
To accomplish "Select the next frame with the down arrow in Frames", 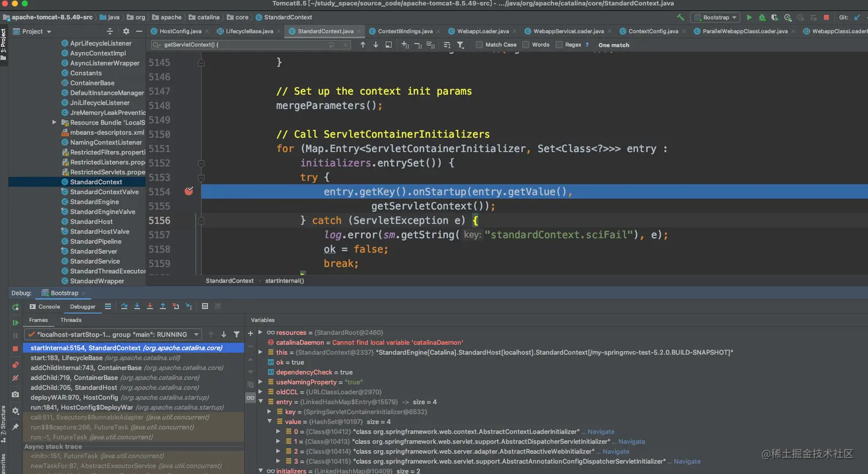I will point(223,334).
